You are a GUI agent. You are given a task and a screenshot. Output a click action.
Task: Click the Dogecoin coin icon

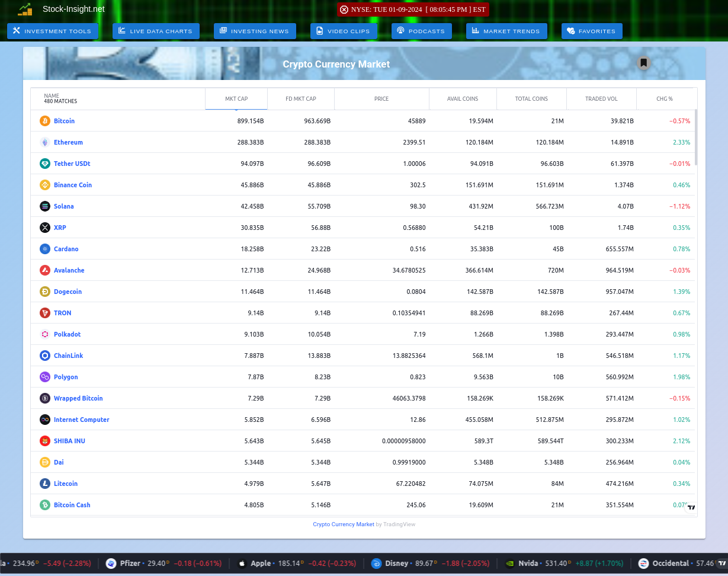(x=45, y=292)
